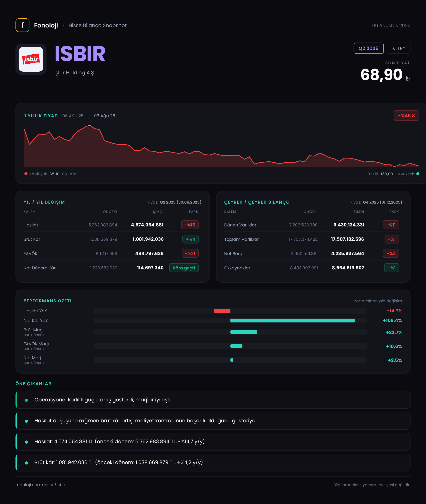426x504 pixels.
Task: Click Net Dönem Kârı value 114.697.340
Action: pos(150,268)
